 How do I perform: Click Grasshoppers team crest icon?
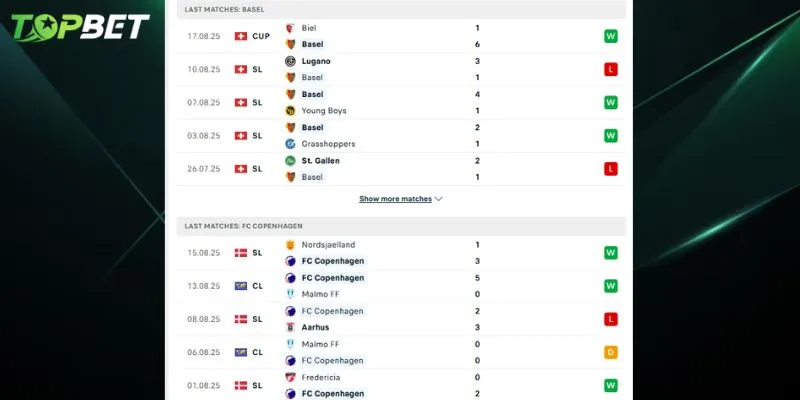pos(290,144)
